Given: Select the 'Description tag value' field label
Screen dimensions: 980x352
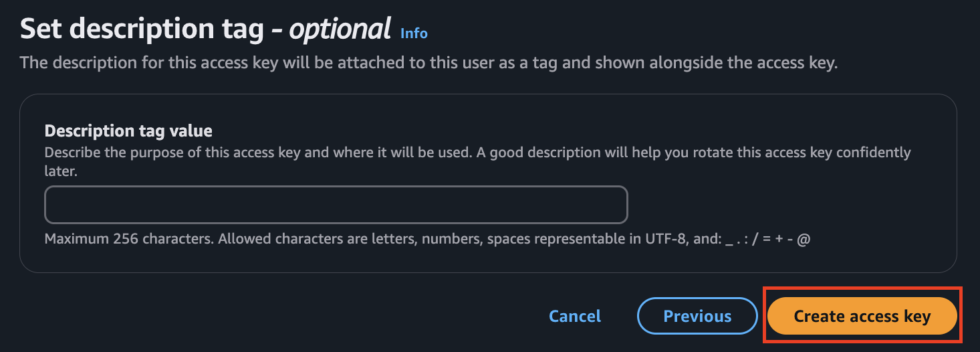Looking at the screenshot, I should 128,130.
